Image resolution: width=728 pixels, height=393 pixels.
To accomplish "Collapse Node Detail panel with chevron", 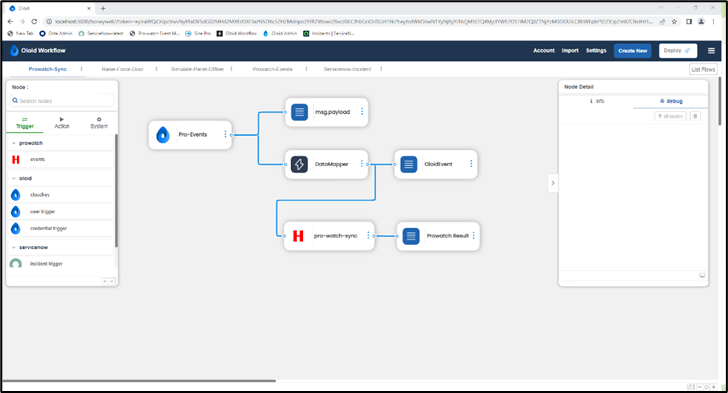I will point(553,183).
